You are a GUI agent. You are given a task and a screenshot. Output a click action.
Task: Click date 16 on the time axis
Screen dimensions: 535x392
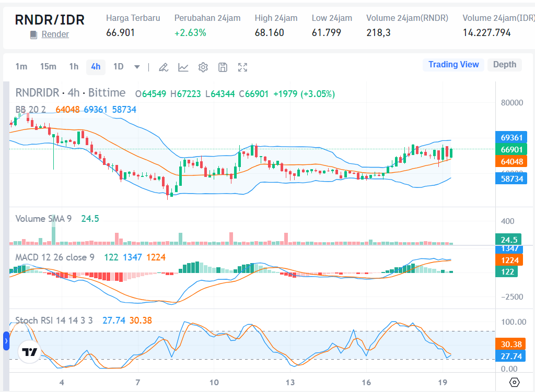click(x=366, y=383)
